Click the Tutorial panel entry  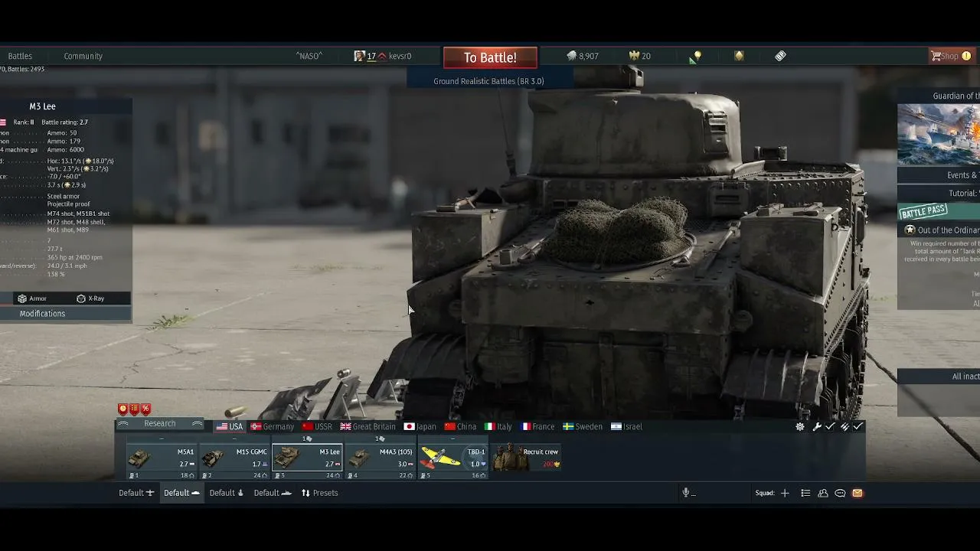point(939,194)
